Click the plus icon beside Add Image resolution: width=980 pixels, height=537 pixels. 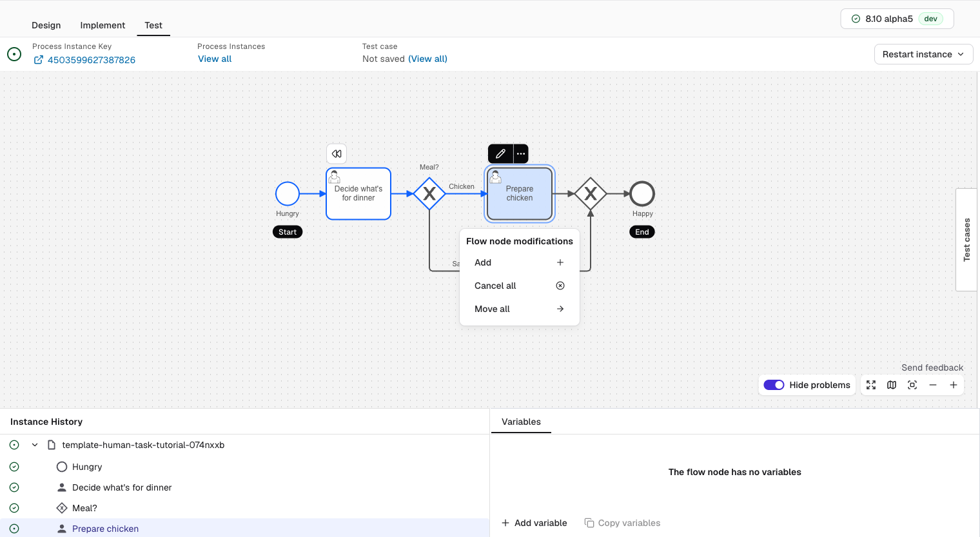tap(560, 262)
